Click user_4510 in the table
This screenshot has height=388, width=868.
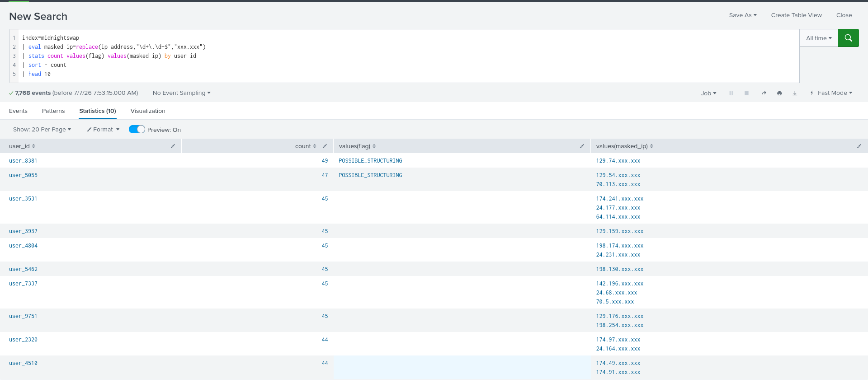(x=23, y=363)
